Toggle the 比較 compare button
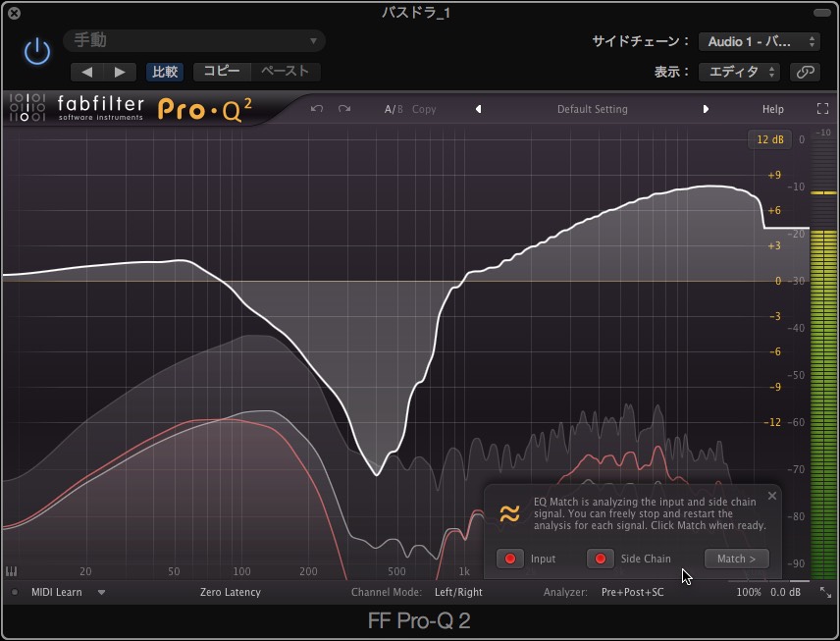 [x=165, y=72]
